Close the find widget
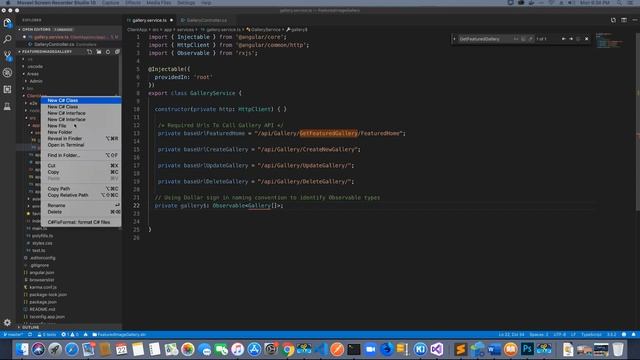The width and height of the screenshot is (640, 360). coord(587,39)
